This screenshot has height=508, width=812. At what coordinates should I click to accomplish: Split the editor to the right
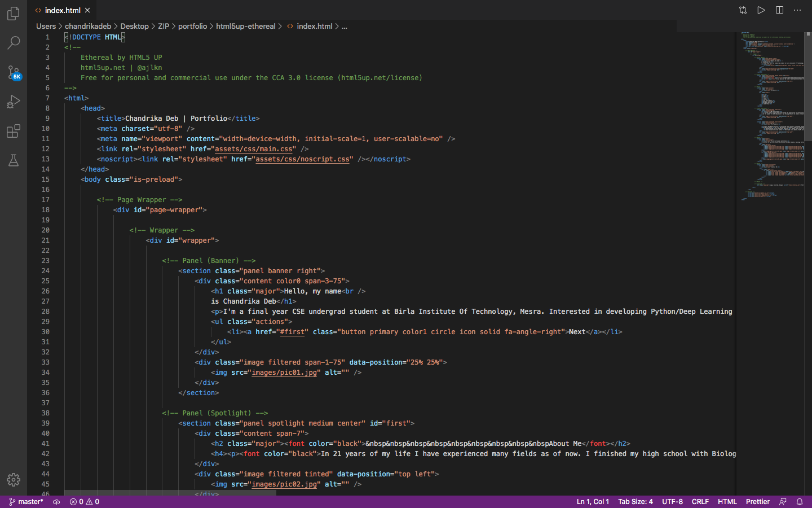(779, 10)
